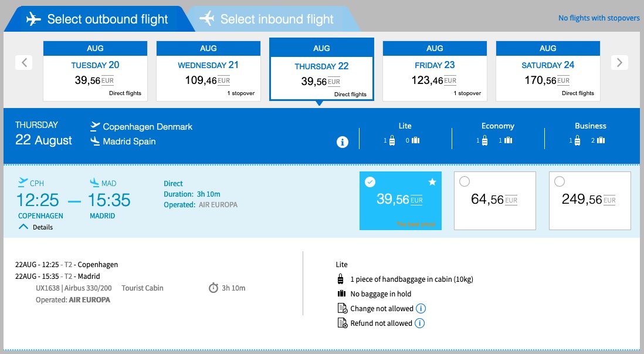
Task: Show earlier dates with left arrow
Action: pos(24,62)
